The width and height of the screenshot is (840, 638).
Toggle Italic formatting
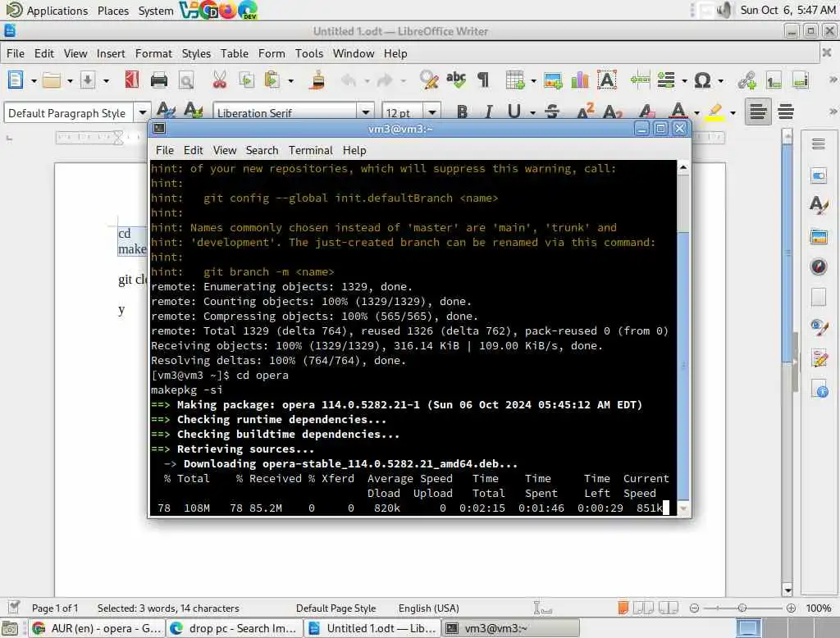pos(488,112)
